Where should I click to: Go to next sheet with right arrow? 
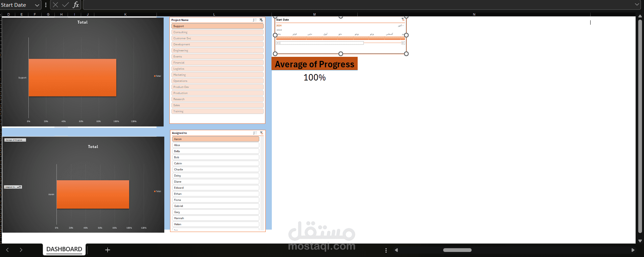(21, 250)
